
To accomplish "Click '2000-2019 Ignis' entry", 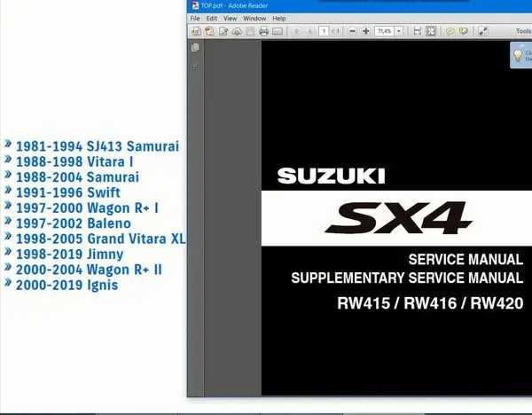I will pyautogui.click(x=66, y=286).
